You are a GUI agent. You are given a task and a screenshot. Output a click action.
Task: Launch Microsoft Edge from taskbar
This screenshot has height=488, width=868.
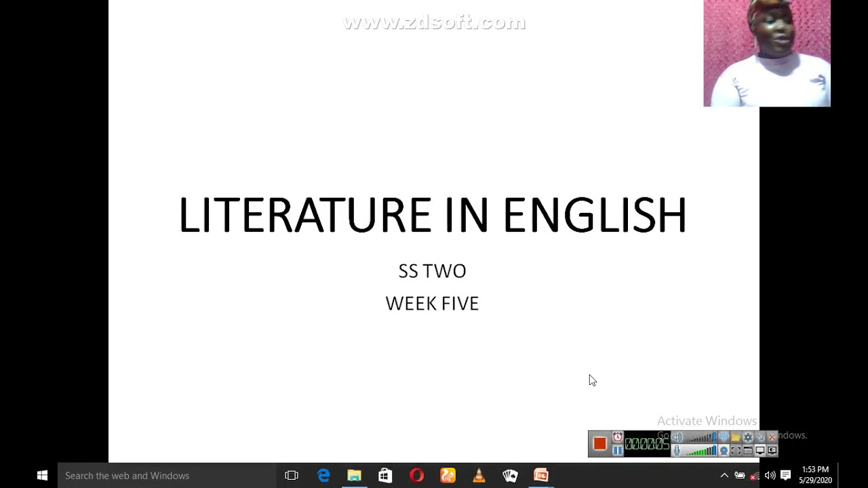click(x=323, y=475)
